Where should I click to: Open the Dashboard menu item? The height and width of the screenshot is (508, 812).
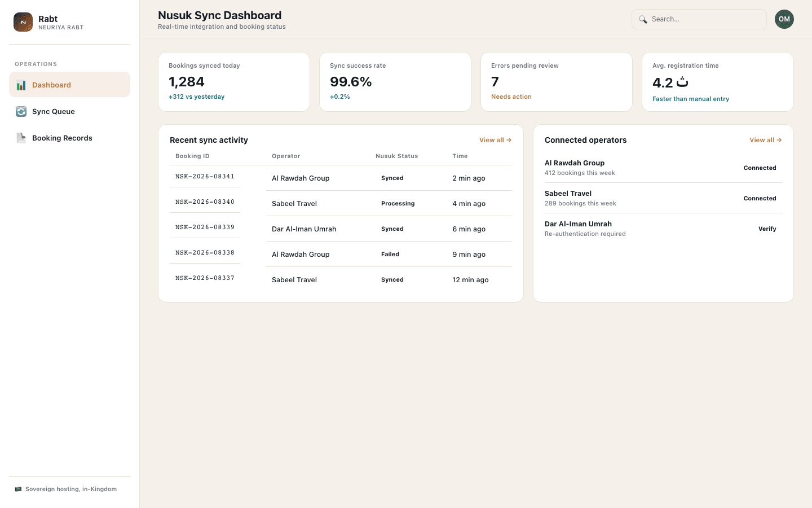[70, 85]
